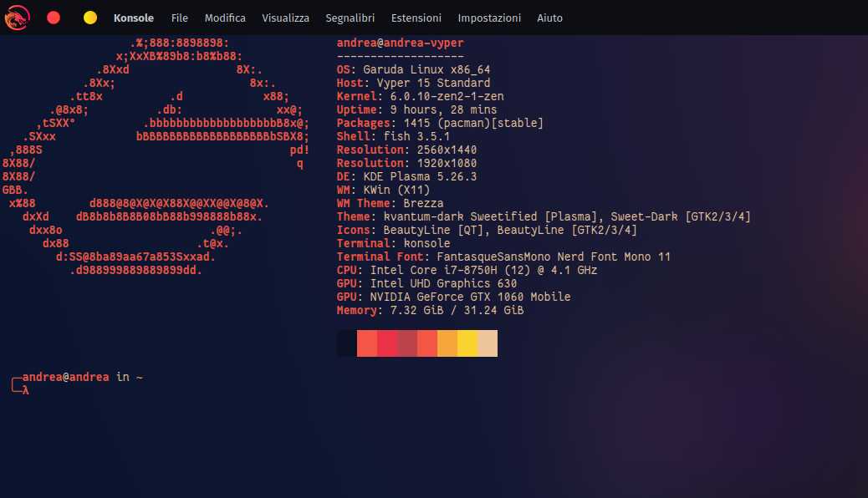The height and width of the screenshot is (498, 868).
Task: Click the yellow color block in the palette
Action: coord(467,343)
